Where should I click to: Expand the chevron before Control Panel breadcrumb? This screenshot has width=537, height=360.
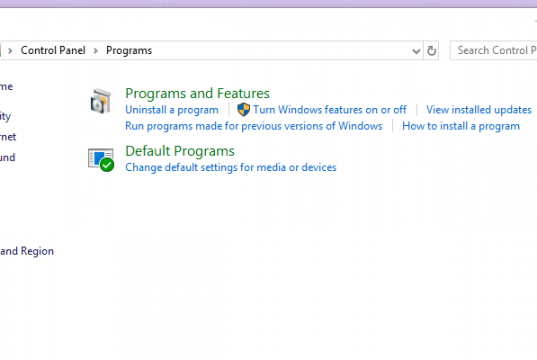10,51
